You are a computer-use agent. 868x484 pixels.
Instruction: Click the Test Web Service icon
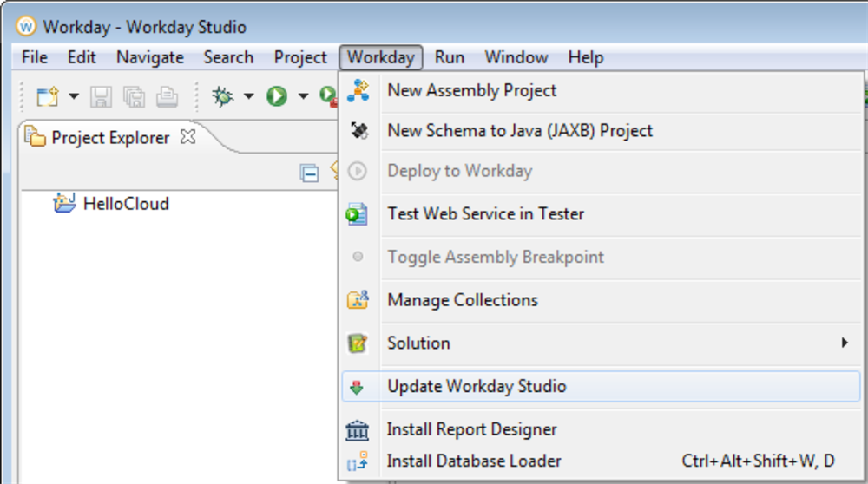(x=357, y=214)
